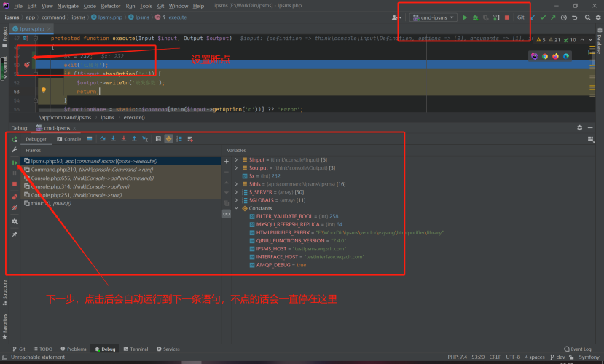Update project from Git
The width and height of the screenshot is (604, 364).
[x=533, y=17]
